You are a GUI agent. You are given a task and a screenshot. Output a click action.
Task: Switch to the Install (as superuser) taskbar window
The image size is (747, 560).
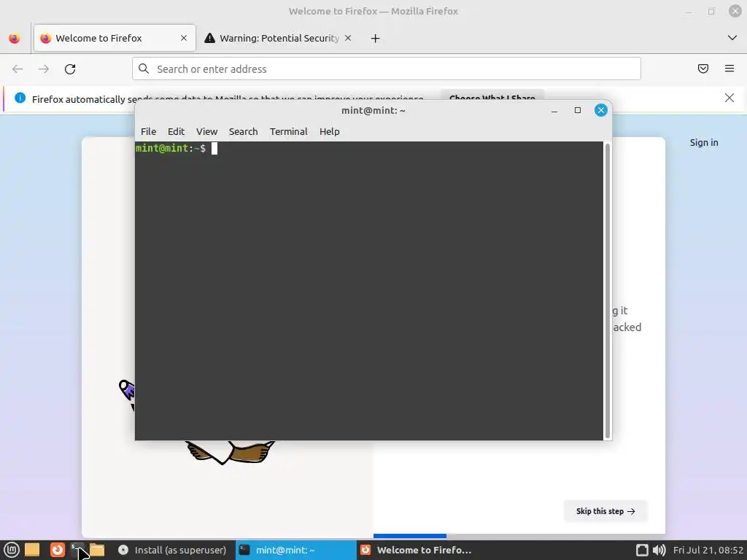click(x=172, y=550)
